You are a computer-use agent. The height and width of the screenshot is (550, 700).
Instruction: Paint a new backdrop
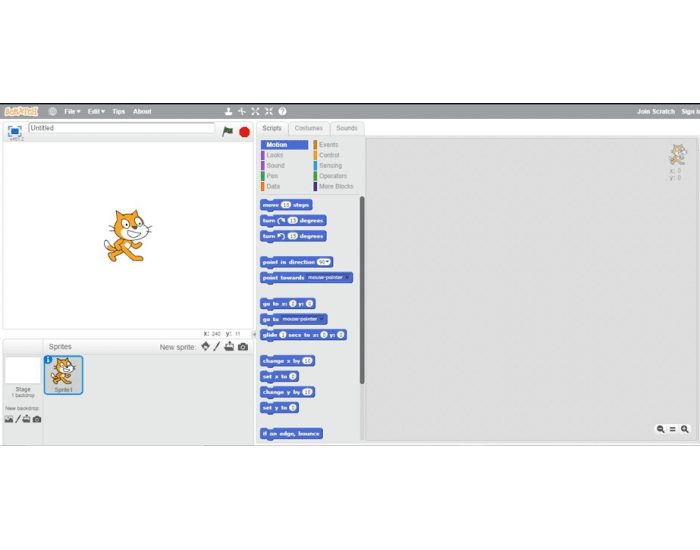18,419
